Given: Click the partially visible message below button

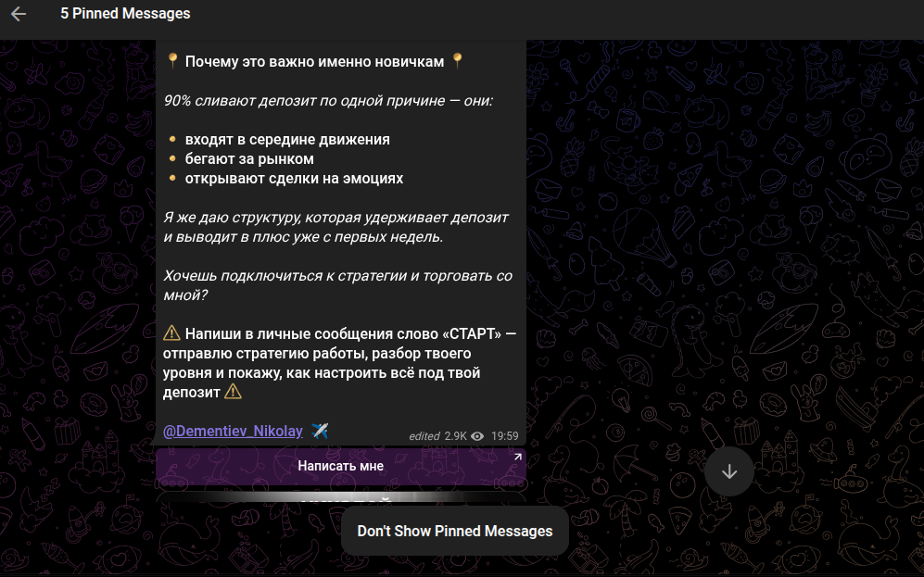Looking at the screenshot, I should [x=341, y=498].
